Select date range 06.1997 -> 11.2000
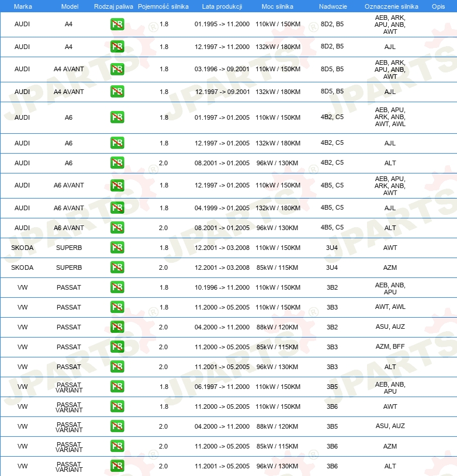This screenshot has width=457, height=476. (x=222, y=387)
